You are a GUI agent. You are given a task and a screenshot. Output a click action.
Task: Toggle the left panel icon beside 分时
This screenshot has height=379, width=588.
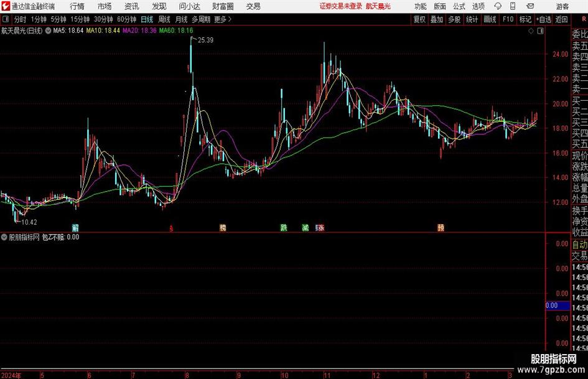pyautogui.click(x=6, y=19)
